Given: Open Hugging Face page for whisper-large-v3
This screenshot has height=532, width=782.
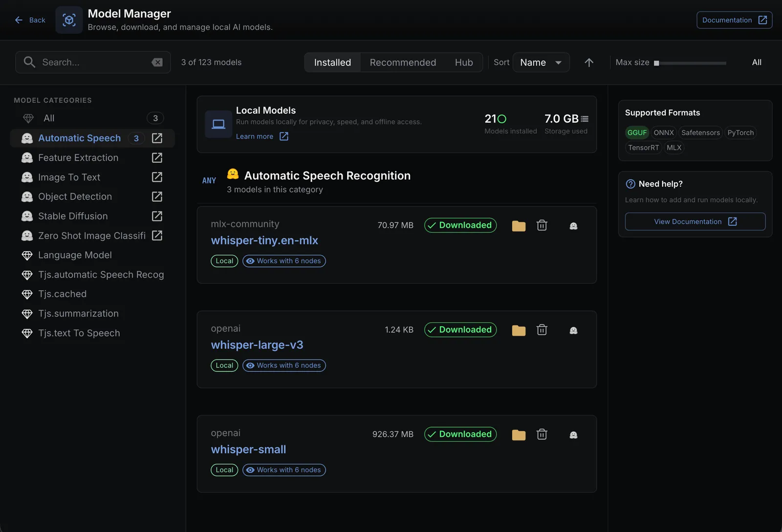Looking at the screenshot, I should tap(573, 330).
